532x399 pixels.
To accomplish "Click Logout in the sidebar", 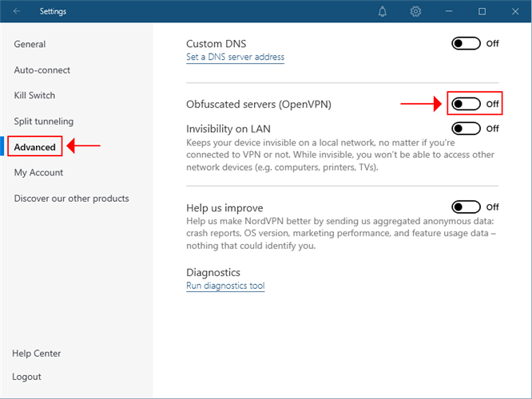I will coord(26,377).
